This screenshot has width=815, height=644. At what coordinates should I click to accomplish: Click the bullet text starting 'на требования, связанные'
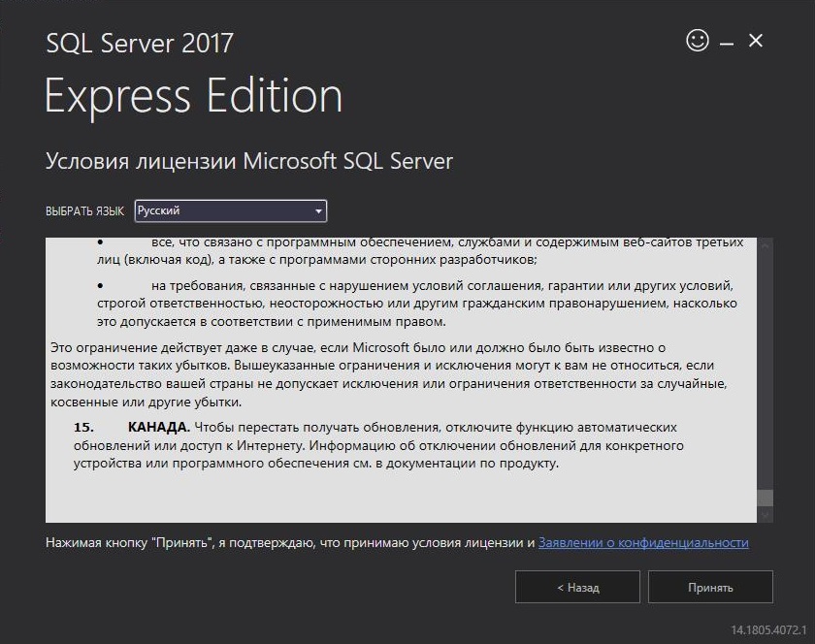417,303
